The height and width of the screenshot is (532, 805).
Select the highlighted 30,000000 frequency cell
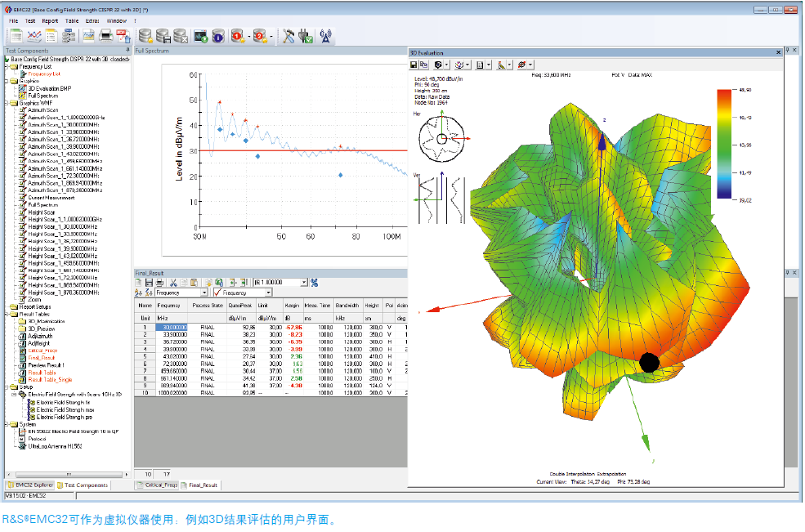[x=172, y=327]
